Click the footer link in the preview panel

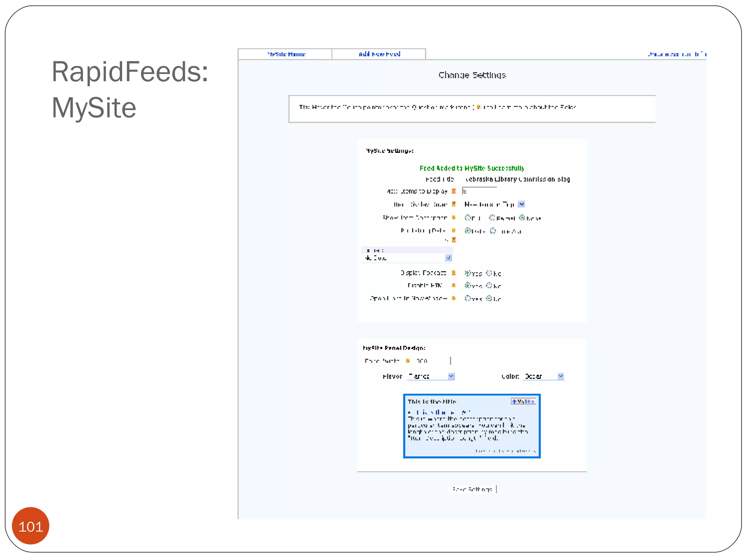point(506,451)
